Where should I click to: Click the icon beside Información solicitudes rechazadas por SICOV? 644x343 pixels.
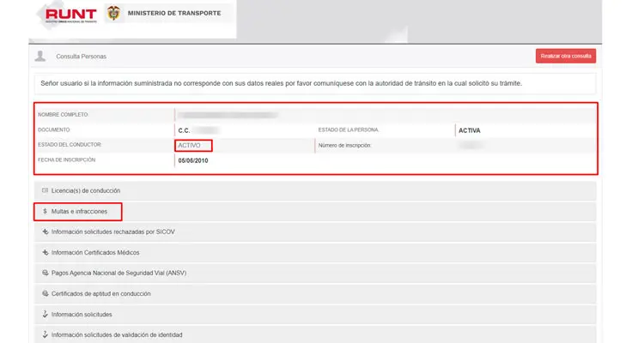coord(46,232)
